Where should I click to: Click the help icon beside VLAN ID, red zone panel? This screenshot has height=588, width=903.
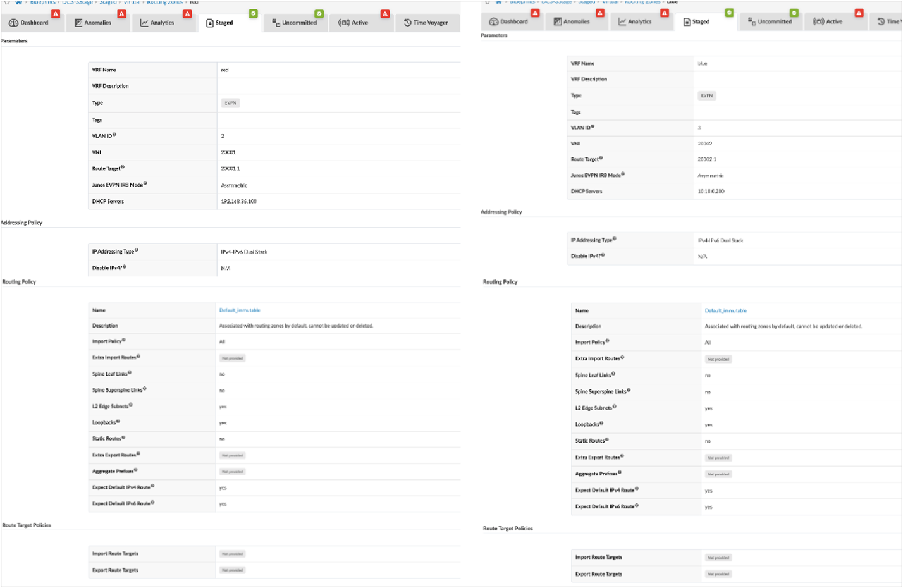pos(114,135)
